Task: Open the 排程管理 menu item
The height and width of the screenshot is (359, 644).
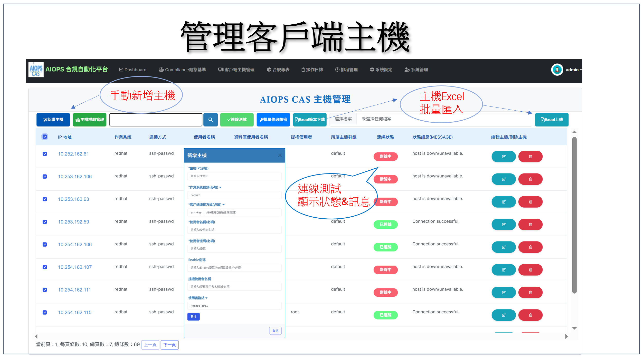Action: tap(346, 70)
